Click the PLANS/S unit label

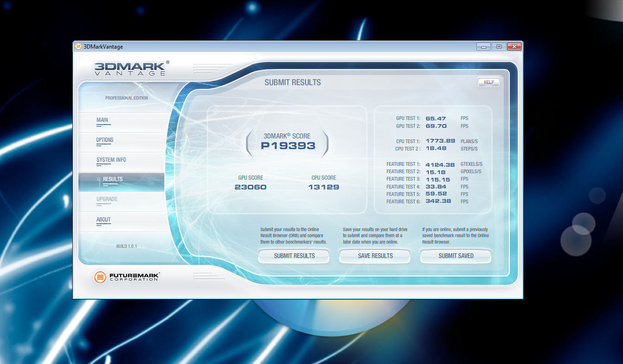pos(469,141)
